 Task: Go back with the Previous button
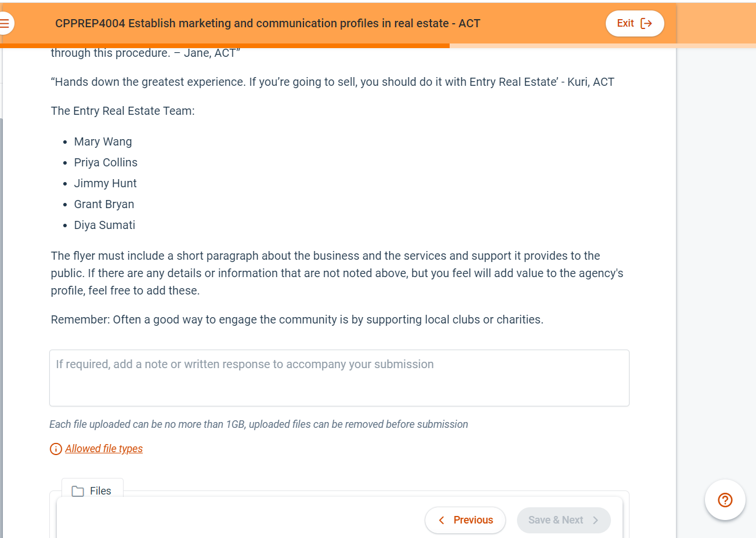click(465, 520)
